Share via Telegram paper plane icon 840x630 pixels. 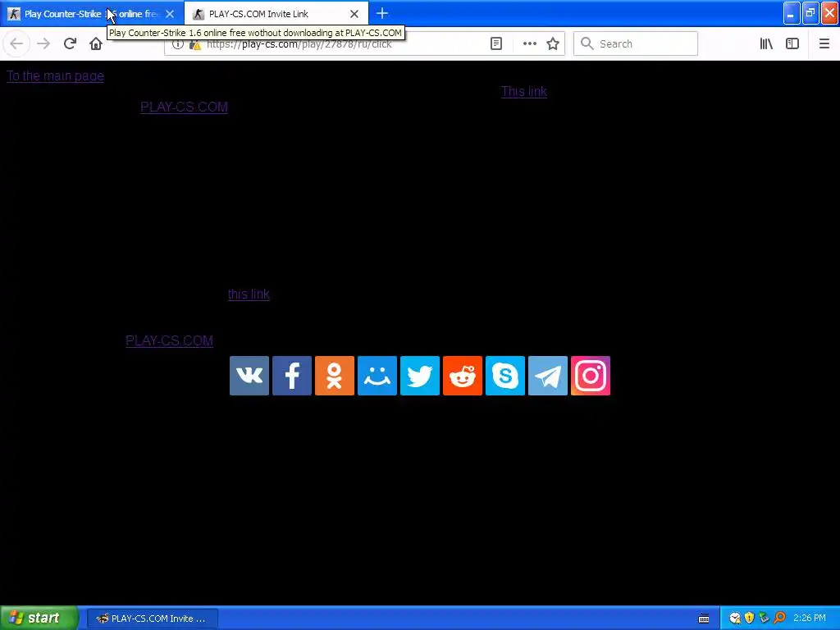[x=547, y=376]
